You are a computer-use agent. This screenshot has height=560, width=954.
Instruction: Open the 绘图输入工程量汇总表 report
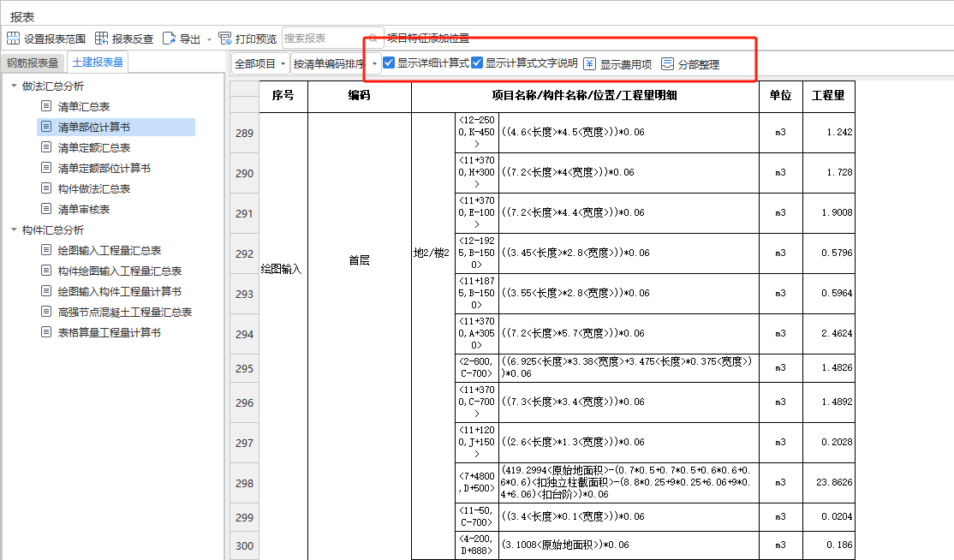(x=109, y=251)
